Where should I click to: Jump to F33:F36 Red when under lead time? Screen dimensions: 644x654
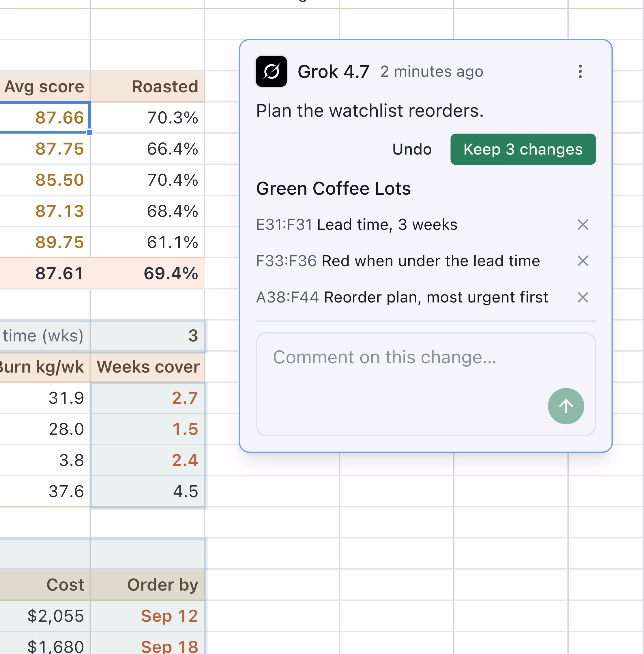point(398,261)
